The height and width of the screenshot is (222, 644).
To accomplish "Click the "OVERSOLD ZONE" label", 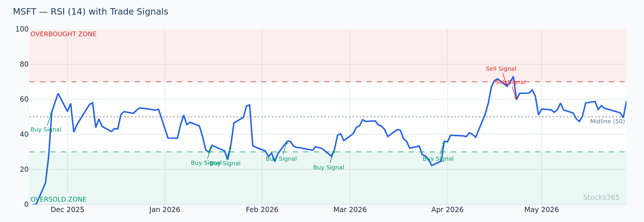I will [x=59, y=200].
